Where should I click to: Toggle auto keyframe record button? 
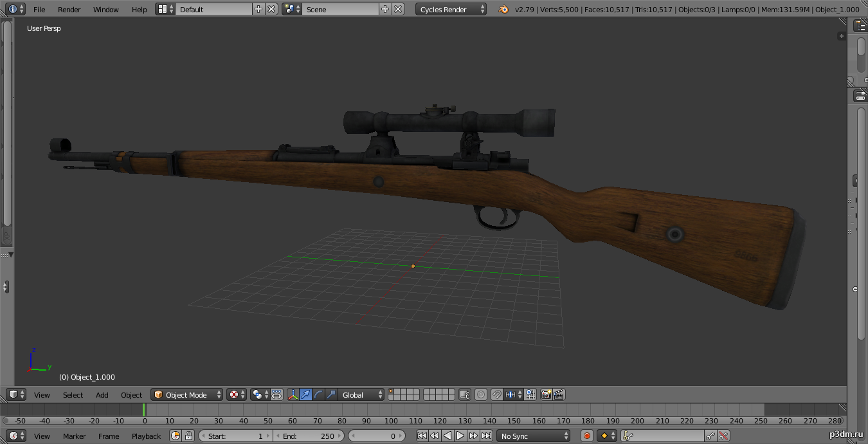pyautogui.click(x=586, y=436)
